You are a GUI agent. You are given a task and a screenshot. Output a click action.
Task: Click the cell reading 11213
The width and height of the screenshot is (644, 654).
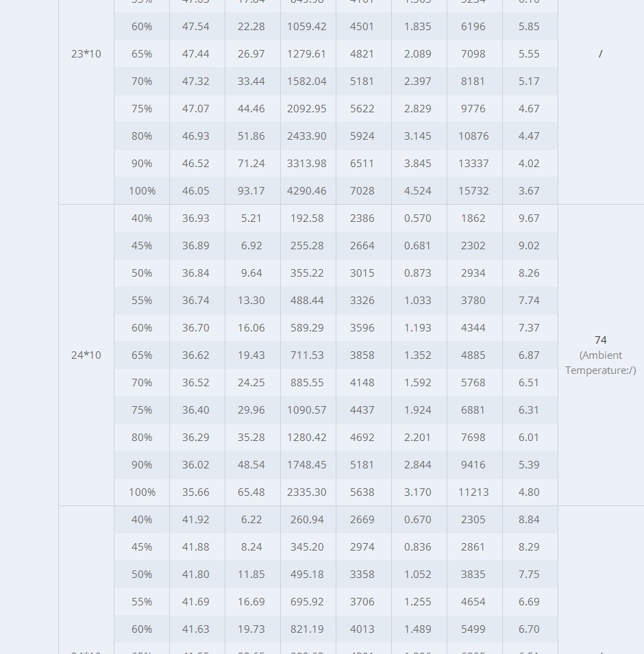pyautogui.click(x=473, y=492)
